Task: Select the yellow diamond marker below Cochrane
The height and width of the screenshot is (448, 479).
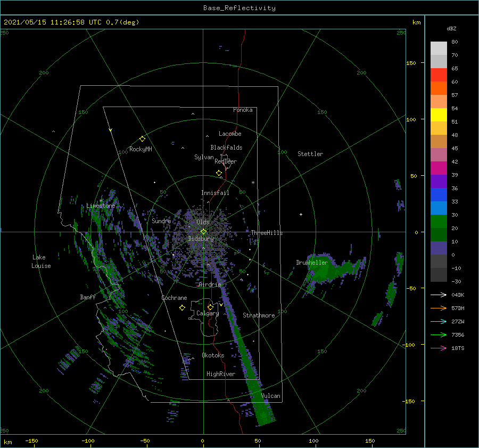Action: tap(182, 308)
